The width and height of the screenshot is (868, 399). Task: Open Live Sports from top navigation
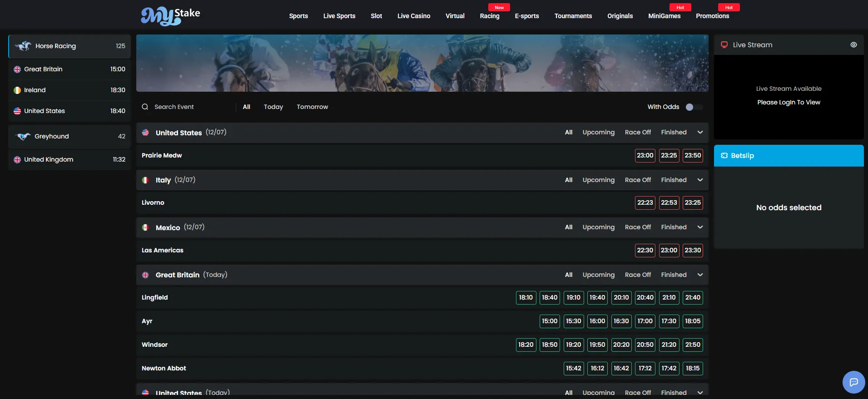pyautogui.click(x=339, y=16)
